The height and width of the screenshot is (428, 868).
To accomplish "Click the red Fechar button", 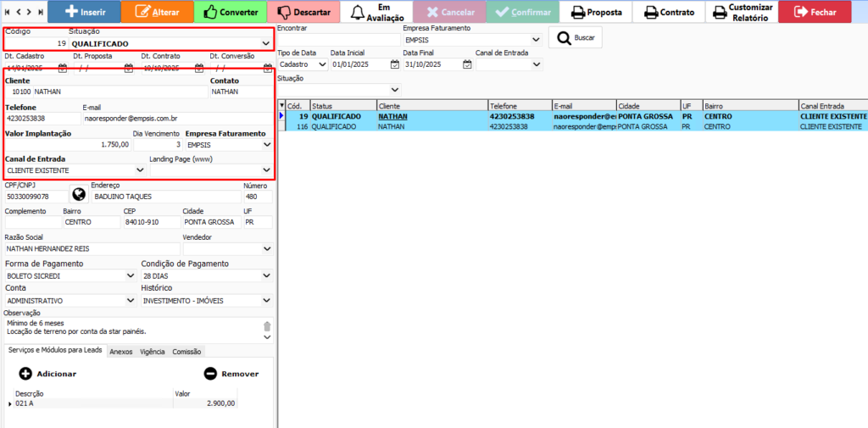I will click(x=815, y=12).
